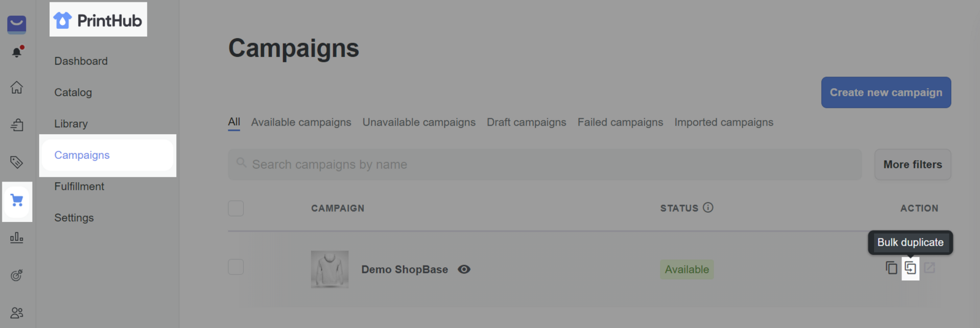This screenshot has height=328, width=980.
Task: Switch to Draft campaigns tab
Action: (x=526, y=122)
